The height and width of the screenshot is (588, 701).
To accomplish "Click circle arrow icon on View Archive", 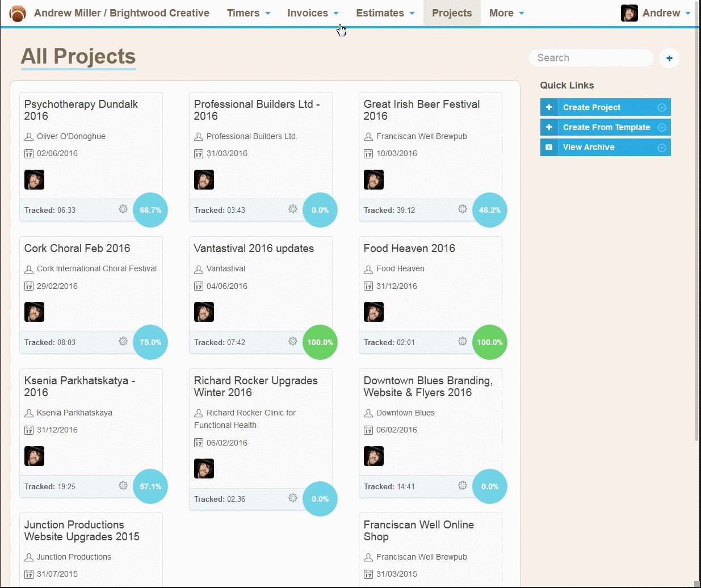I will coord(661,148).
